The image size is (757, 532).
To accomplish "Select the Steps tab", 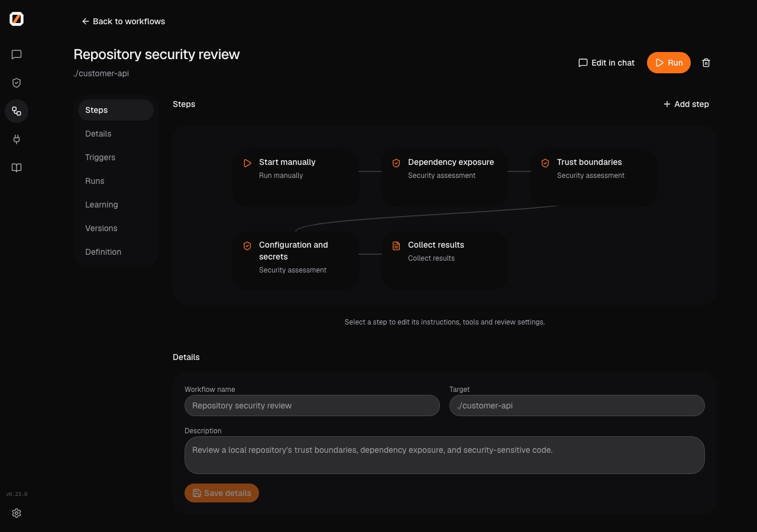I will [x=116, y=110].
